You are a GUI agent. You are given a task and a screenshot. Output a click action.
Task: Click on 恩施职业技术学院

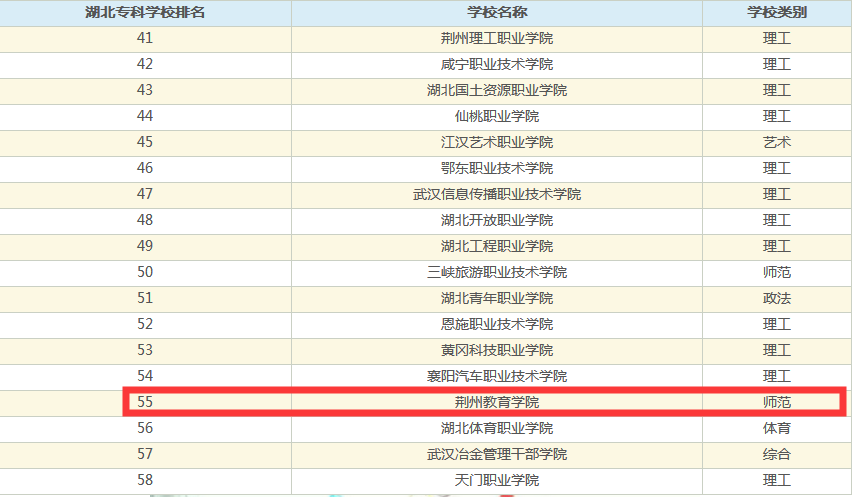(x=497, y=325)
